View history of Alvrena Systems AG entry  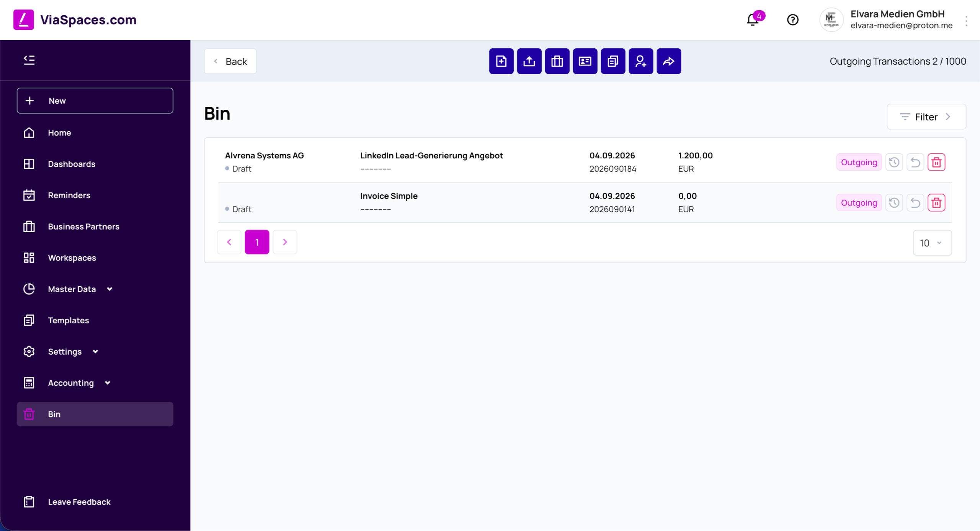(x=894, y=162)
